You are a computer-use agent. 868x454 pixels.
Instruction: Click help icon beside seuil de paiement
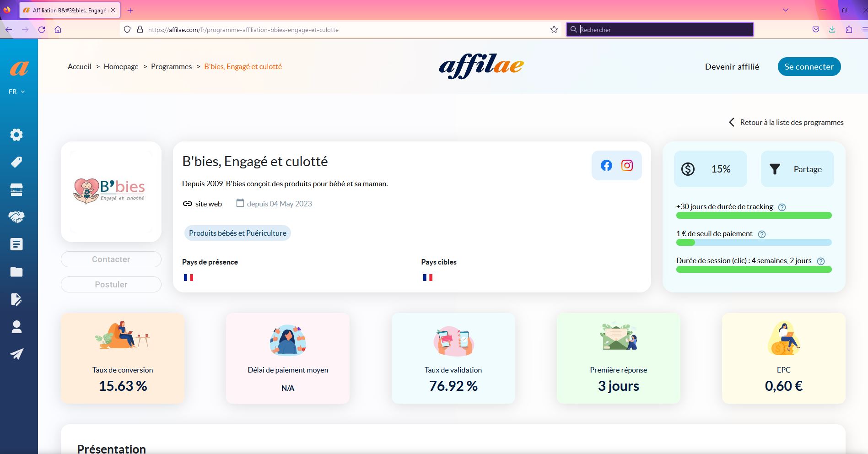(x=762, y=234)
